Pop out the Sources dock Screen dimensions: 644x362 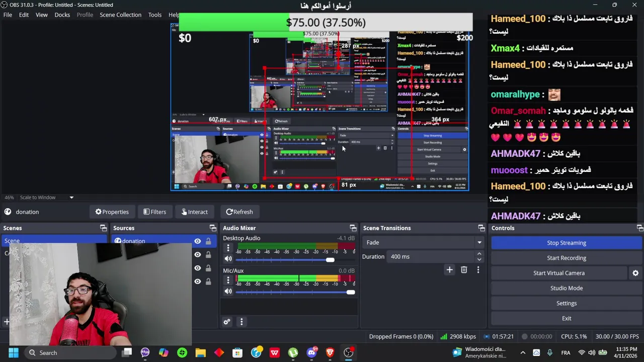pyautogui.click(x=213, y=228)
